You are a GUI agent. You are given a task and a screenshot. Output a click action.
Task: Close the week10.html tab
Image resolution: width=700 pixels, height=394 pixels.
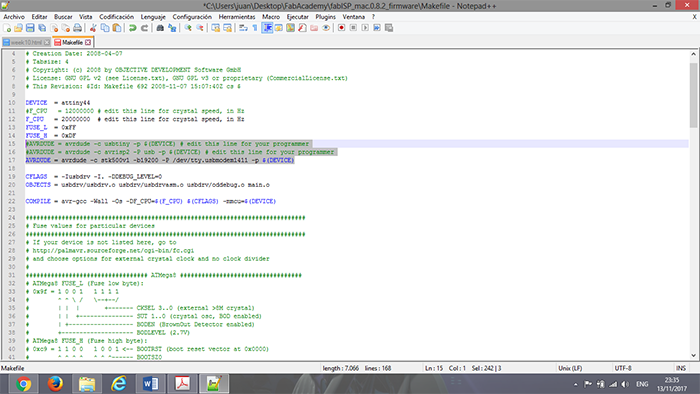pyautogui.click(x=47, y=42)
